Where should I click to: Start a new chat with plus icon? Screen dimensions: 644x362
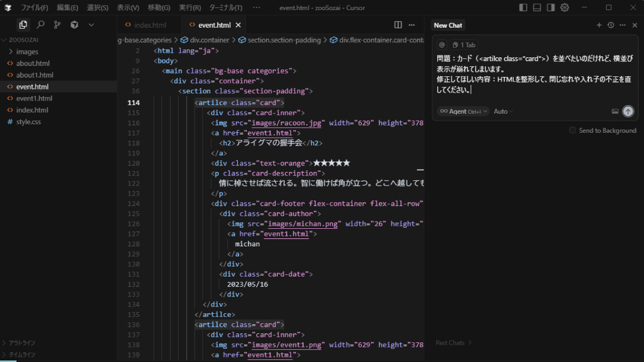click(599, 25)
